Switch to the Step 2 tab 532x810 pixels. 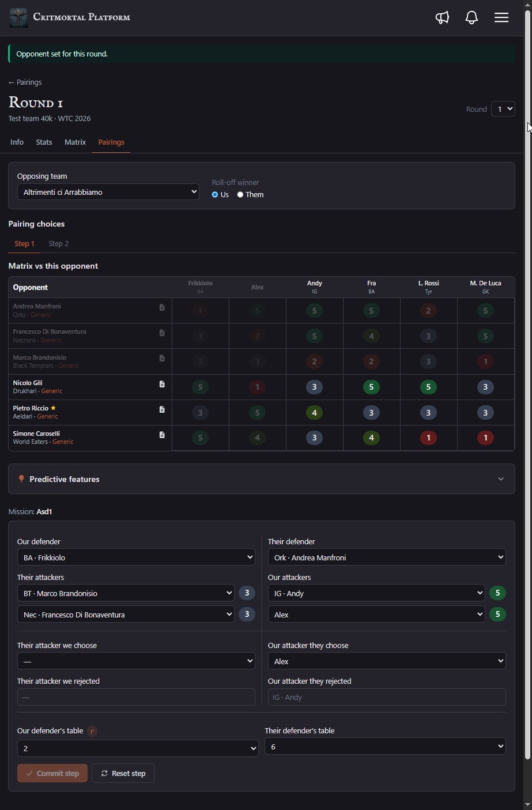click(x=58, y=244)
